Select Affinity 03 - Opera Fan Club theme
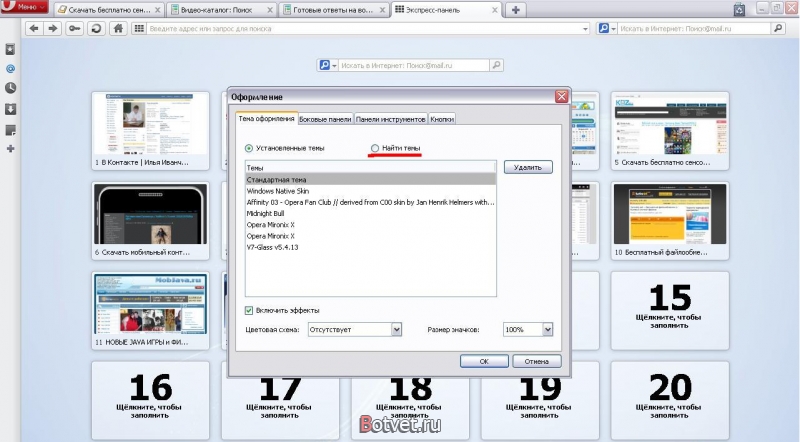The height and width of the screenshot is (442, 800). [370, 202]
